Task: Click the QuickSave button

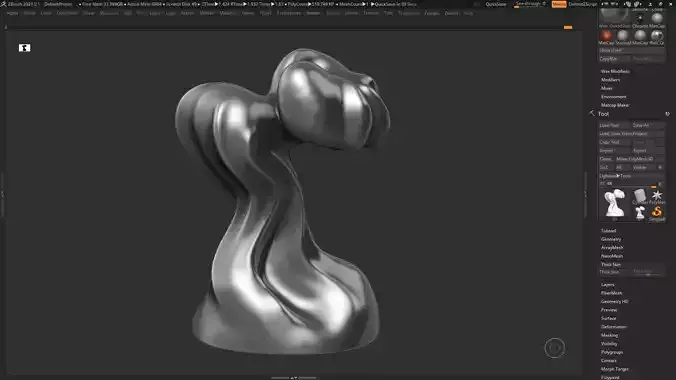Action: coord(496,4)
